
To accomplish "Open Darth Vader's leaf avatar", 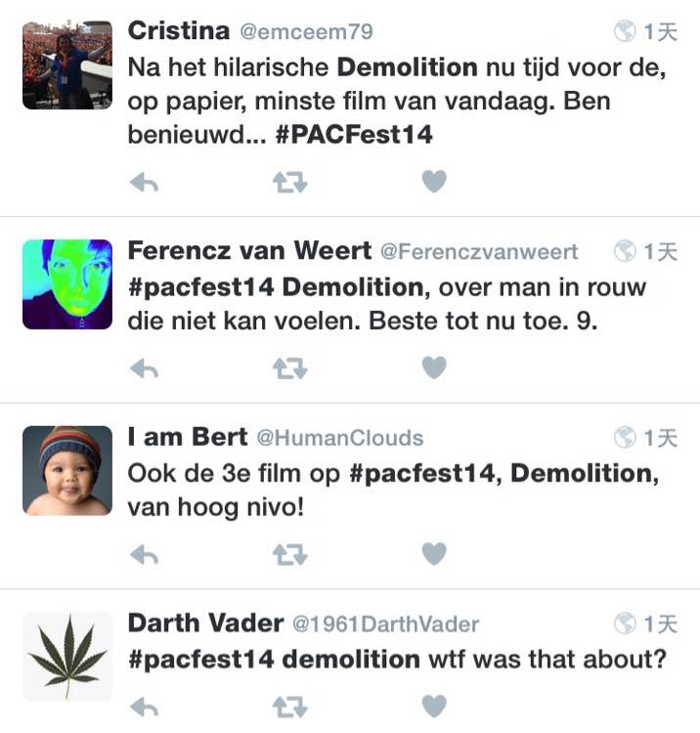I will (x=67, y=657).
